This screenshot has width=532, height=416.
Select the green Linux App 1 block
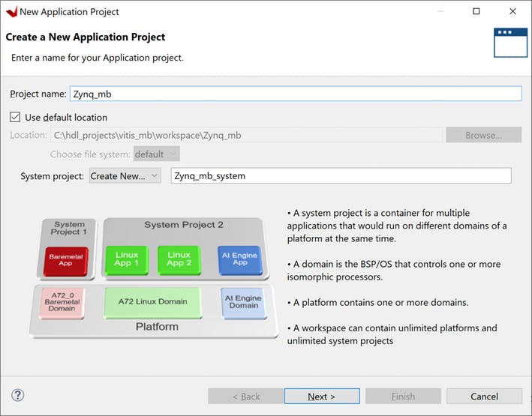126,259
